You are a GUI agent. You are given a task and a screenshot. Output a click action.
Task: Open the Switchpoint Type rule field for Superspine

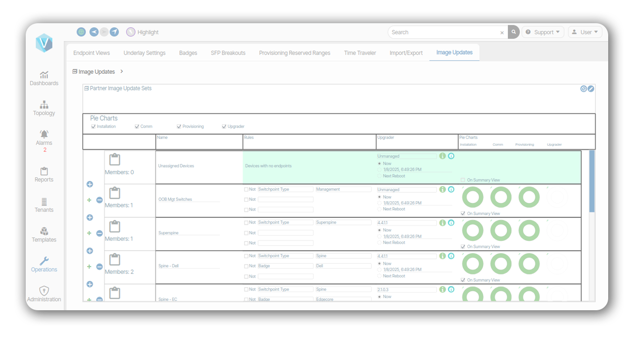point(285,222)
